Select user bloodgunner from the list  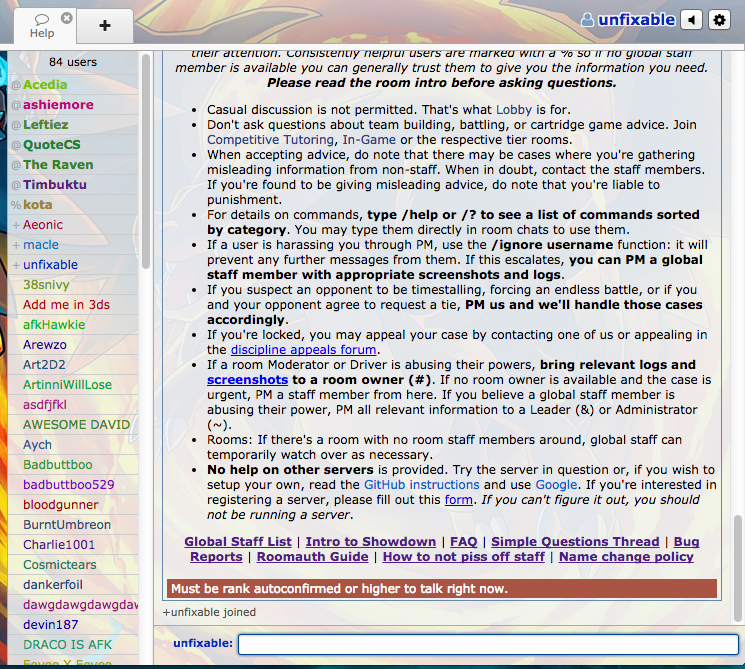click(61, 505)
